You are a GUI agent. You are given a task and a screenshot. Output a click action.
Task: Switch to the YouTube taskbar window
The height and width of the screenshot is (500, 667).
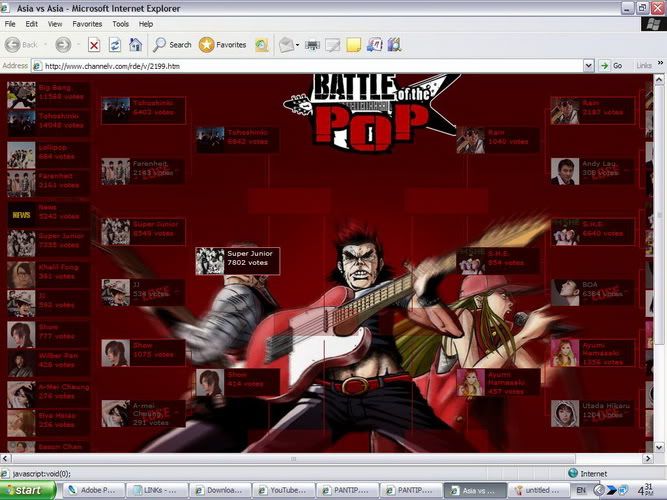pyautogui.click(x=283, y=490)
